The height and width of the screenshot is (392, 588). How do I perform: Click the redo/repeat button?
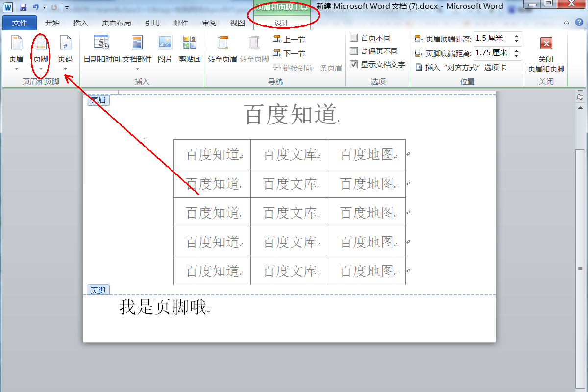click(54, 7)
